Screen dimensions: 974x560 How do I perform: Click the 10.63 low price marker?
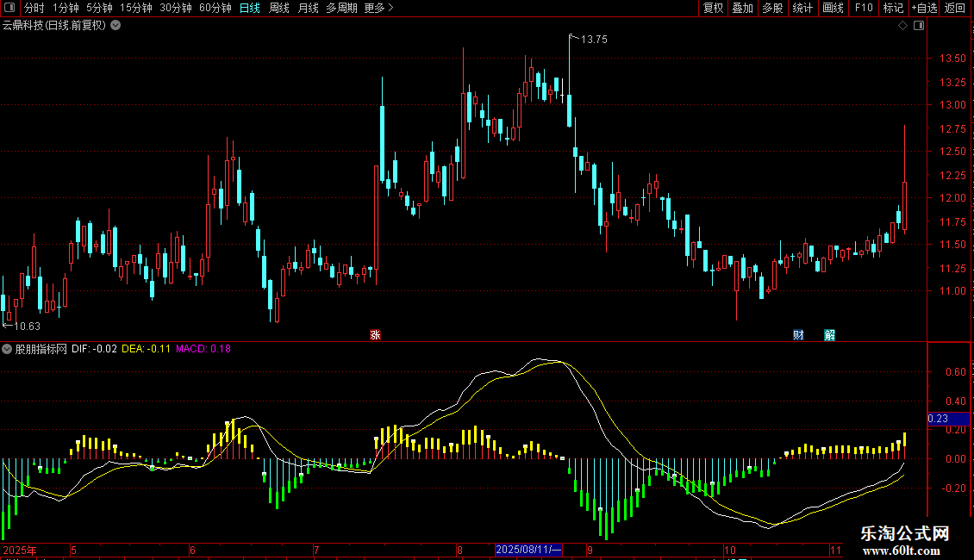24,326
